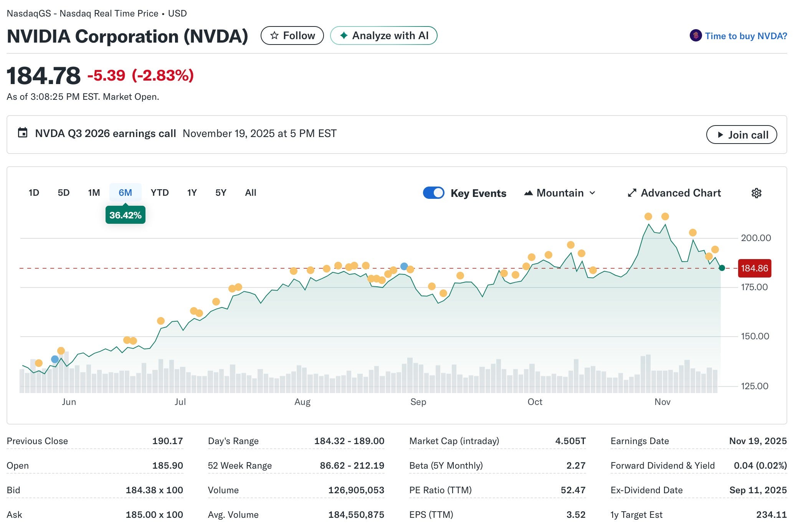Click the Mountain chart type icon
This screenshot has height=532, width=803.
[x=529, y=193]
